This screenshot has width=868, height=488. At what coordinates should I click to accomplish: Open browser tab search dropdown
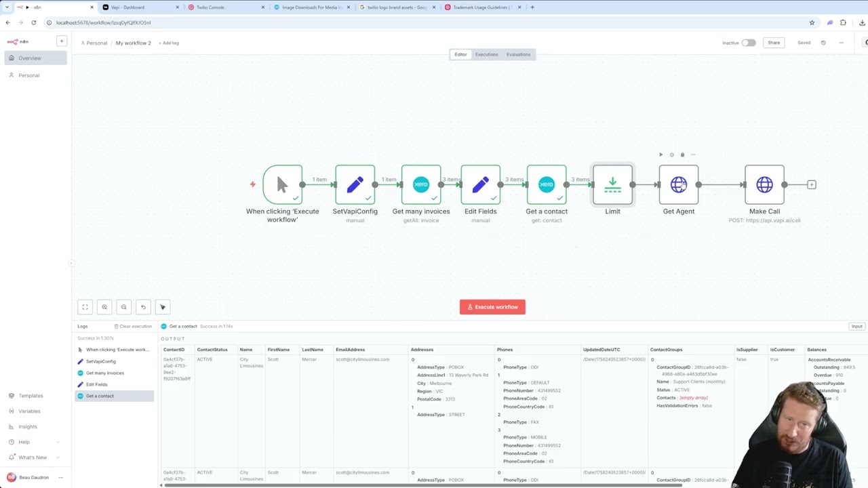[7, 7]
